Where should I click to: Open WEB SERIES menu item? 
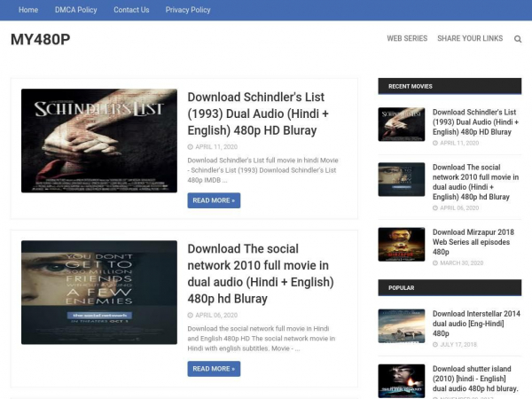407,39
